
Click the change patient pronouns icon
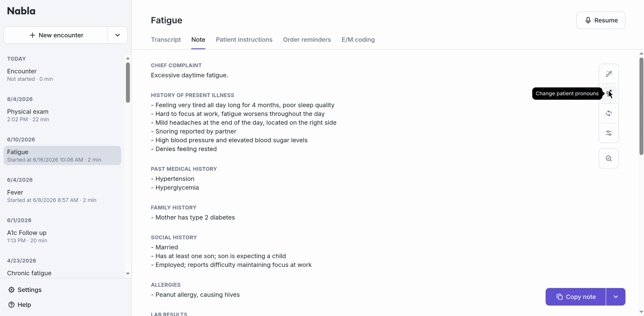tap(608, 93)
